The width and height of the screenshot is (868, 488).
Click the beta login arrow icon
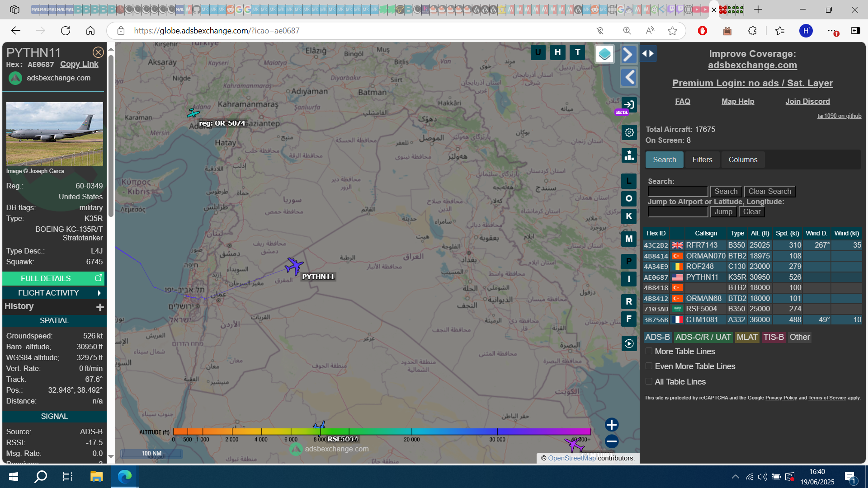629,105
